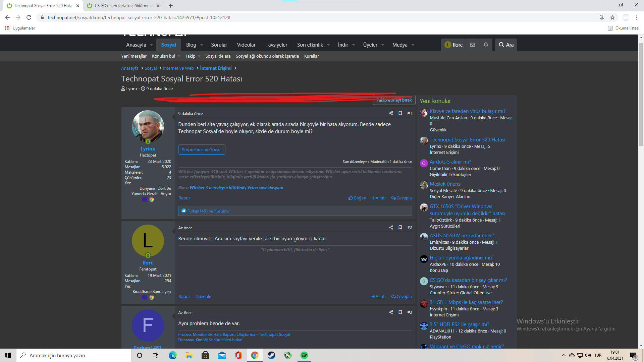
Task: Open Spotify from the taskbar
Action: point(304,355)
